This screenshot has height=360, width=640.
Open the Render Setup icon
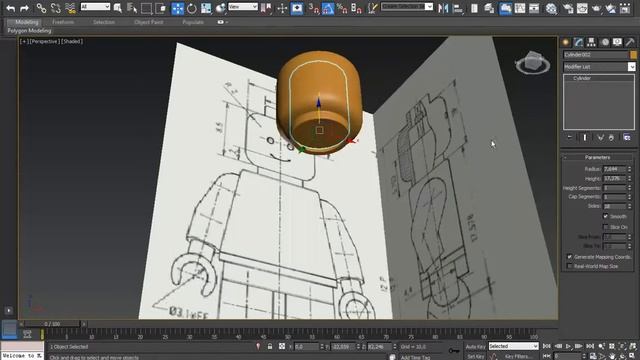pyautogui.click(x=568, y=8)
